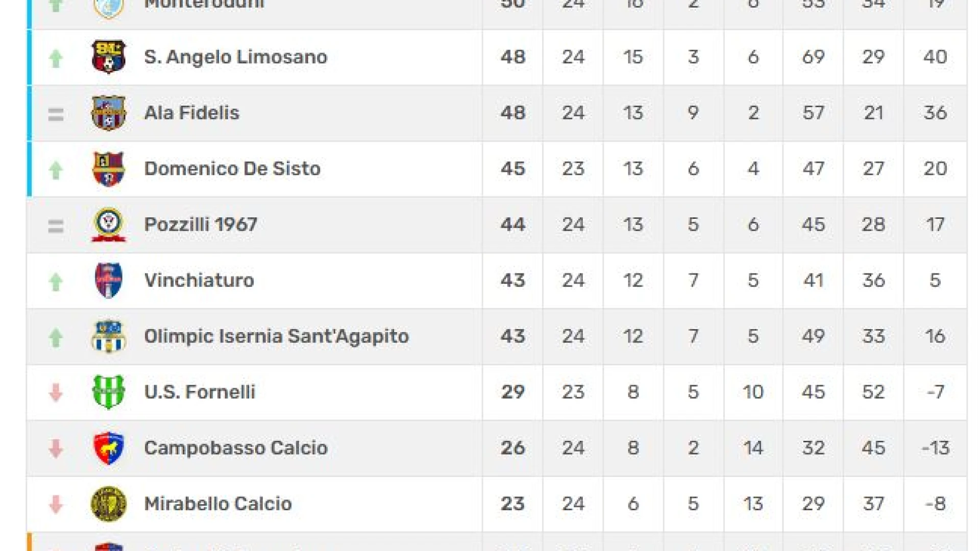The image size is (980, 551).
Task: Open the Olimpic Isernia Sant'Agapito team link
Action: point(276,336)
